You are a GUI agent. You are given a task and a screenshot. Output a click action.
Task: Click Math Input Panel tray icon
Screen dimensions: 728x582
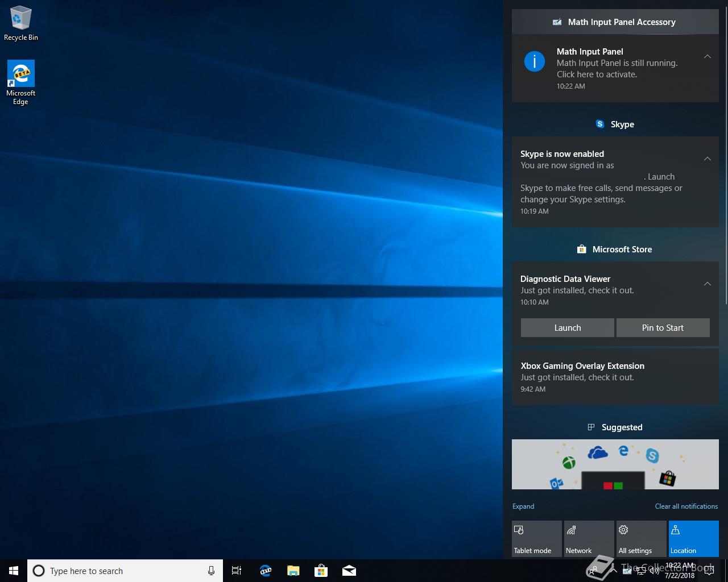(627, 571)
